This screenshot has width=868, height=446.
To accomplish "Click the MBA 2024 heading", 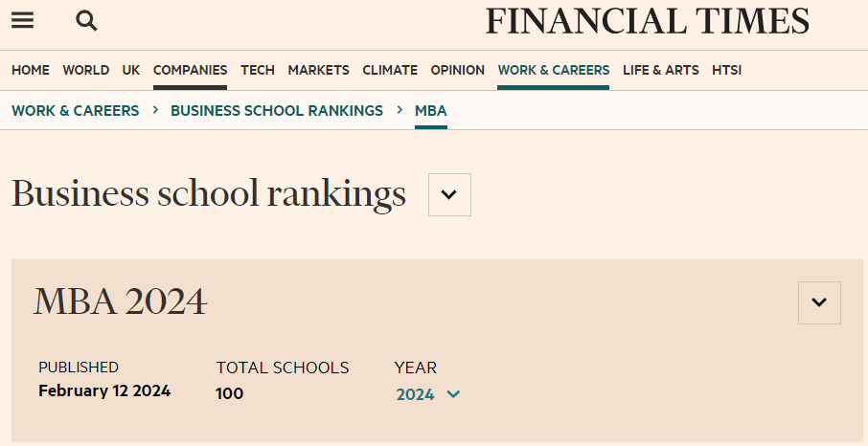I will click(120, 302).
